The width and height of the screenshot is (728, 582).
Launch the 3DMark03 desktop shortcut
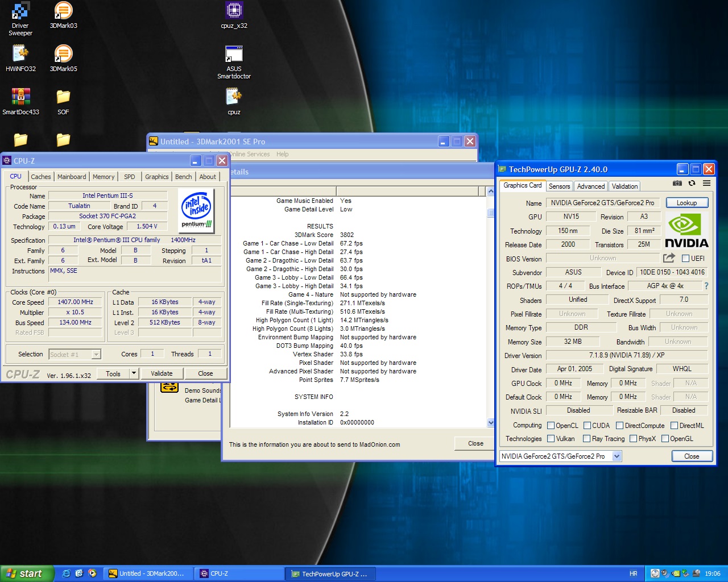point(63,16)
